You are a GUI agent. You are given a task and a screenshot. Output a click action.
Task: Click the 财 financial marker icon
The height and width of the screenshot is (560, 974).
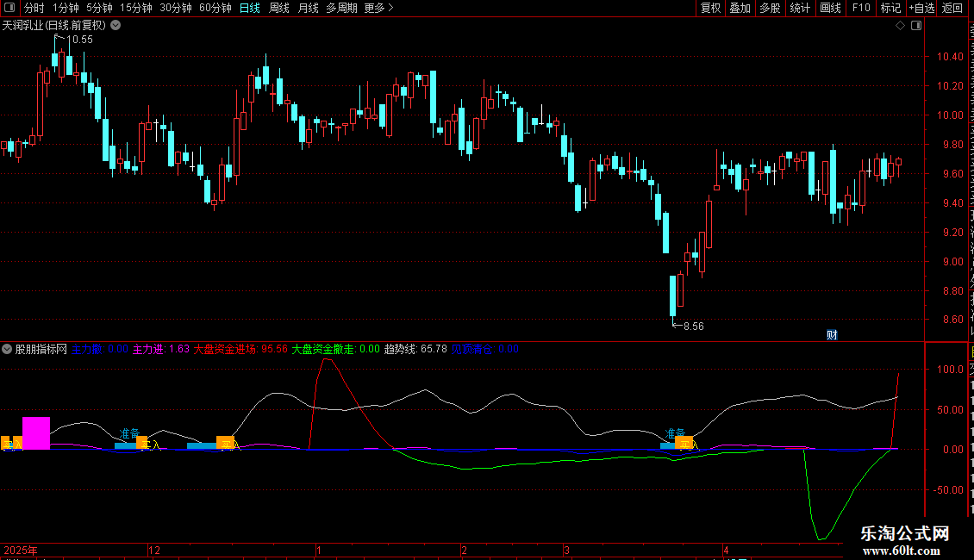pyautogui.click(x=832, y=334)
